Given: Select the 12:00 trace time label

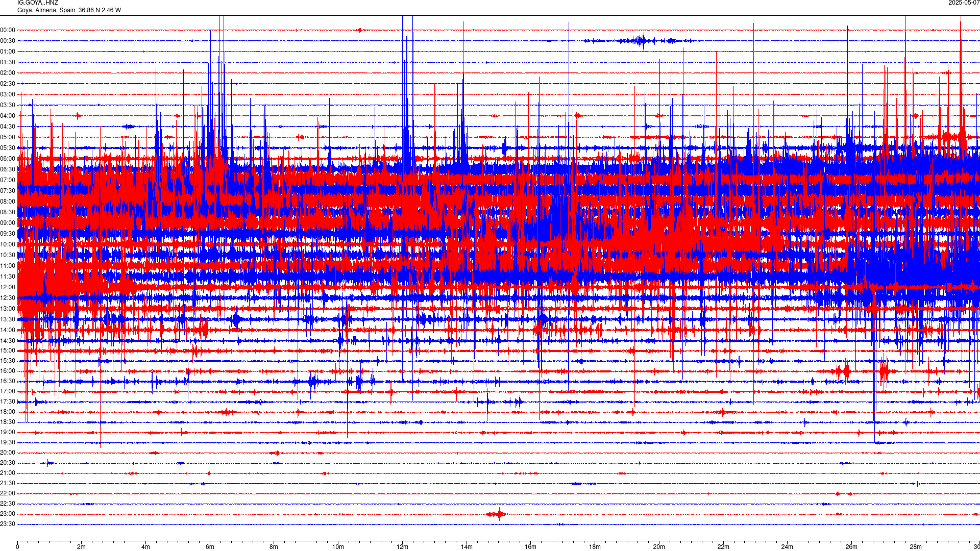Looking at the screenshot, I should tap(8, 287).
